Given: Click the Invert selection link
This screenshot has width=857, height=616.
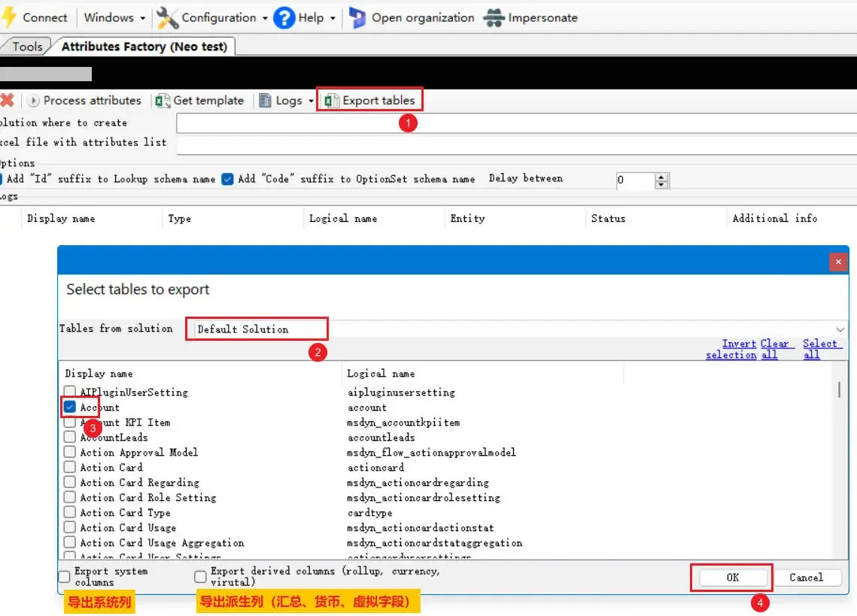Looking at the screenshot, I should [731, 349].
